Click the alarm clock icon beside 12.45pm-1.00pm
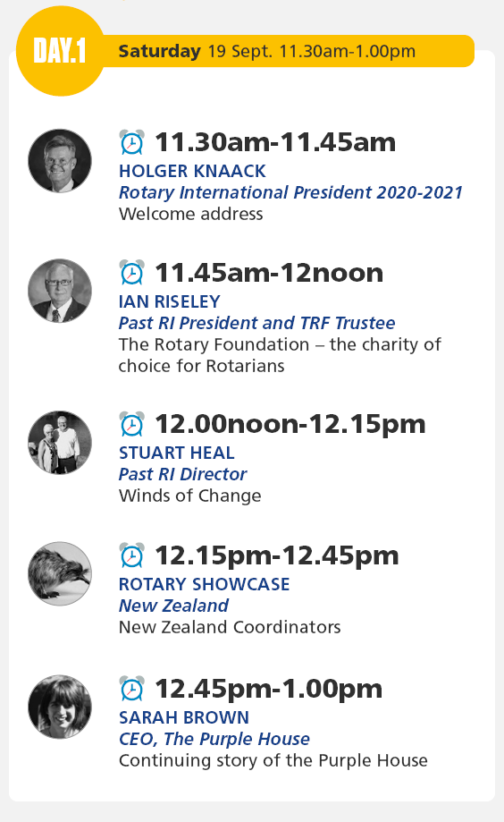The width and height of the screenshot is (504, 822). point(132,689)
